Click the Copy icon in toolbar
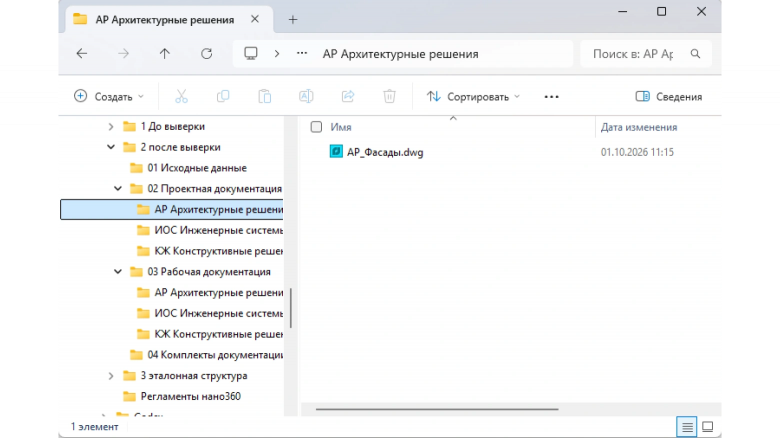This screenshot has height=438, width=780. (x=223, y=97)
